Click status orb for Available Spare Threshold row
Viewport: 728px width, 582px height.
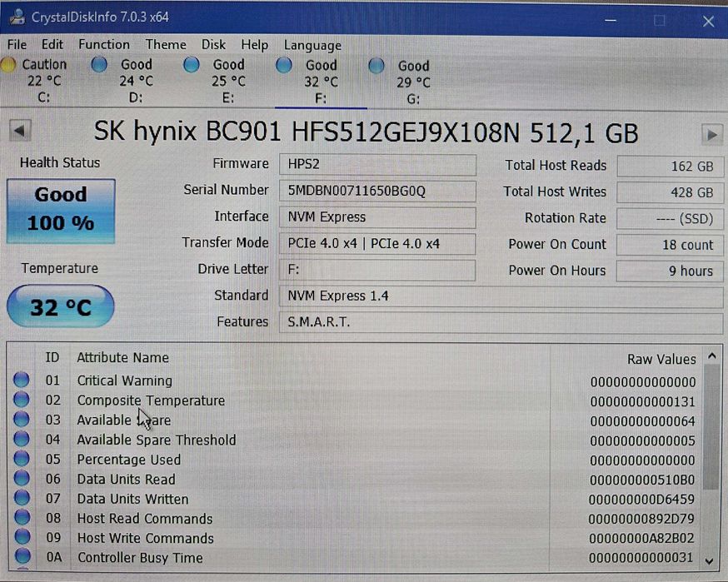pyautogui.click(x=22, y=439)
